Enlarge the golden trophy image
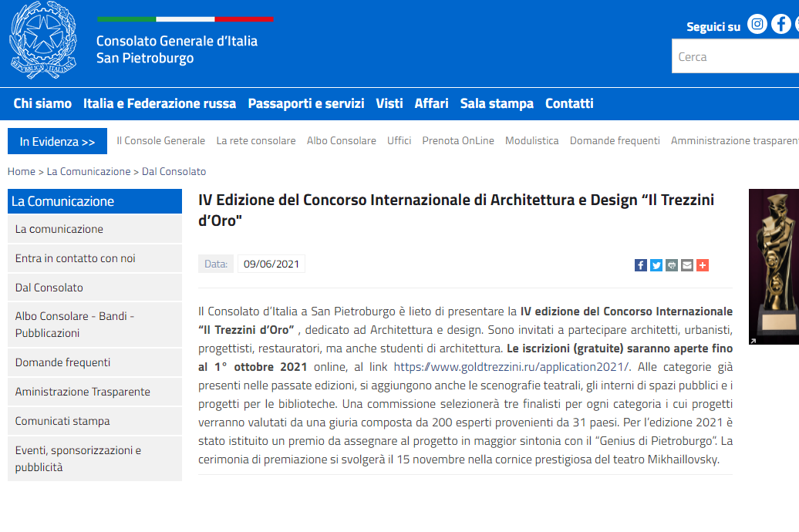This screenshot has width=799, height=532. [x=774, y=267]
